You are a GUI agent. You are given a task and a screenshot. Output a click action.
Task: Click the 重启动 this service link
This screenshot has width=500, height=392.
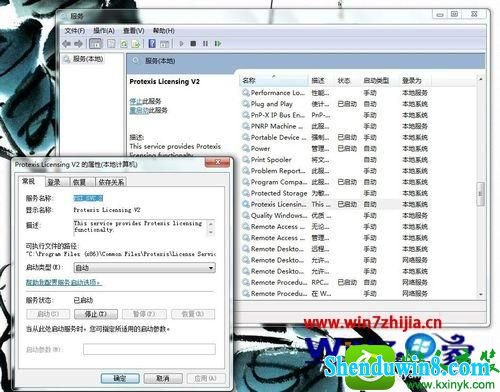(139, 110)
